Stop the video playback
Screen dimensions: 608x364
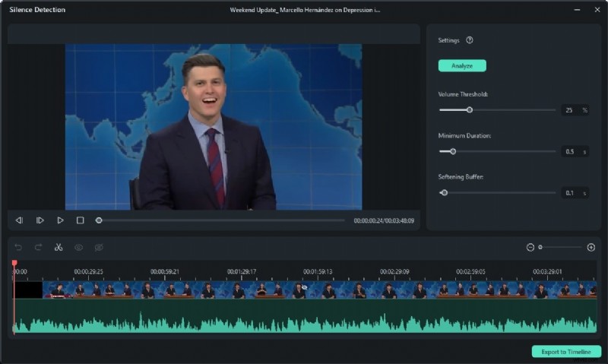coord(80,220)
